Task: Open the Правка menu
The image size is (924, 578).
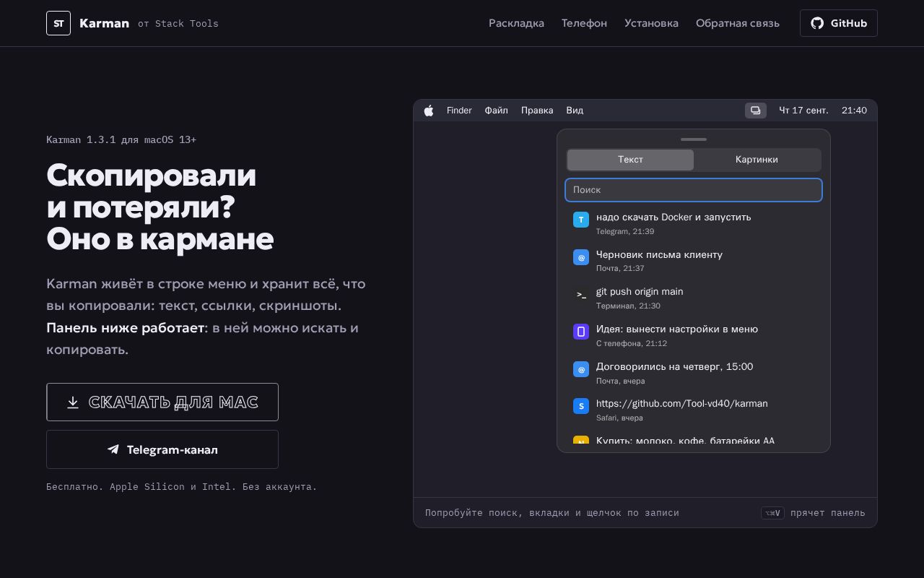Action: [x=537, y=111]
